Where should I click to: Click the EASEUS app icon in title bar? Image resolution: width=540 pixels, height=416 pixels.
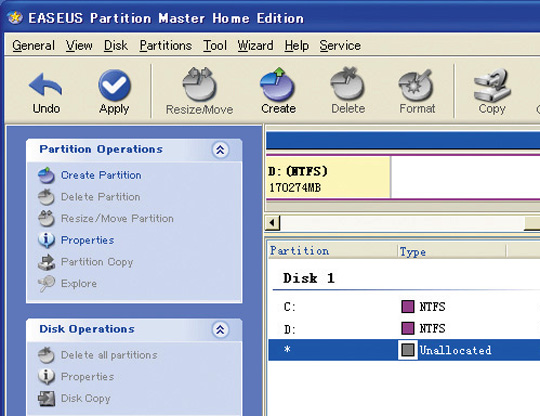[x=14, y=18]
